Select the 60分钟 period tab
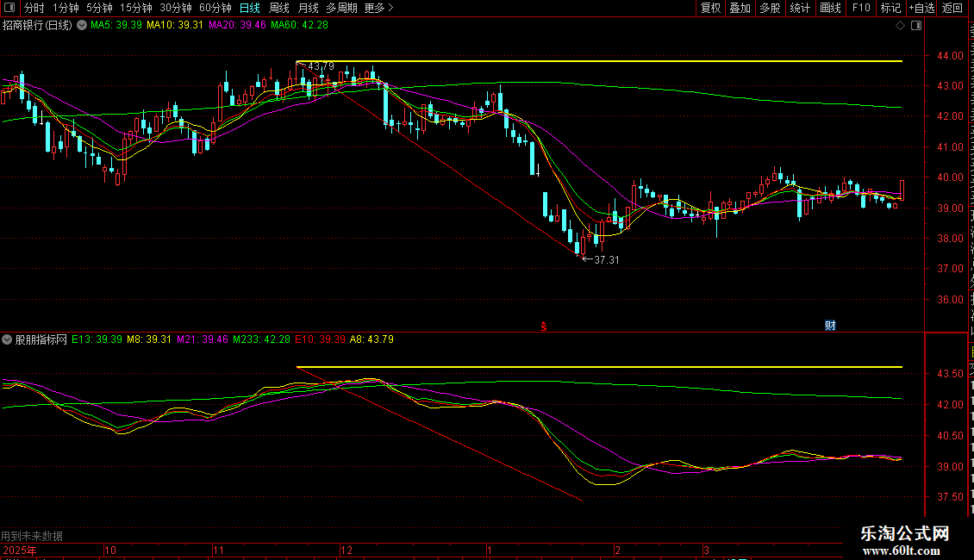 point(215,8)
